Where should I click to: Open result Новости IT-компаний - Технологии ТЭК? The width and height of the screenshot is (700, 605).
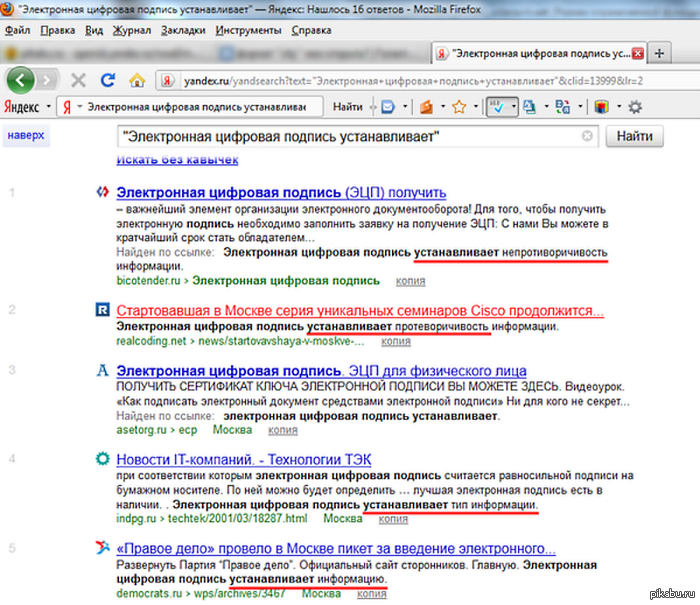pyautogui.click(x=244, y=459)
